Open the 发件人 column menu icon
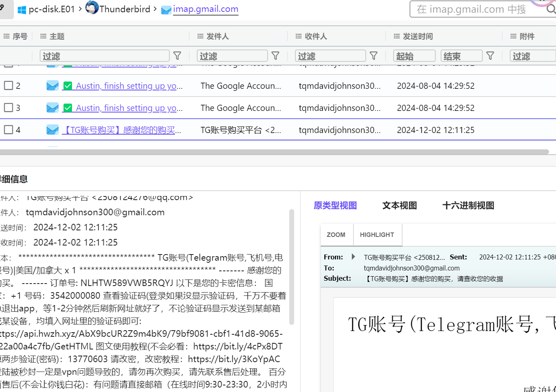This screenshot has height=392, width=556. point(200,36)
